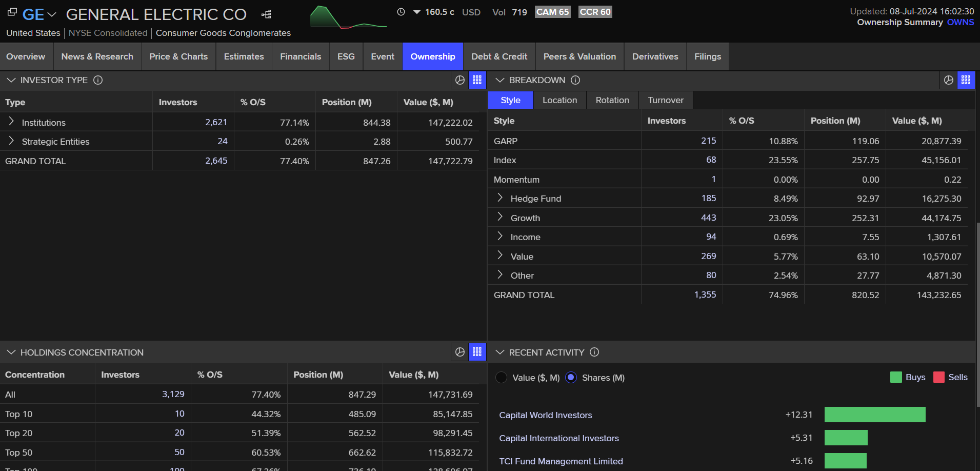980x471 pixels.
Task: Switch Holdings Concentration to table grid view
Action: [x=477, y=352]
